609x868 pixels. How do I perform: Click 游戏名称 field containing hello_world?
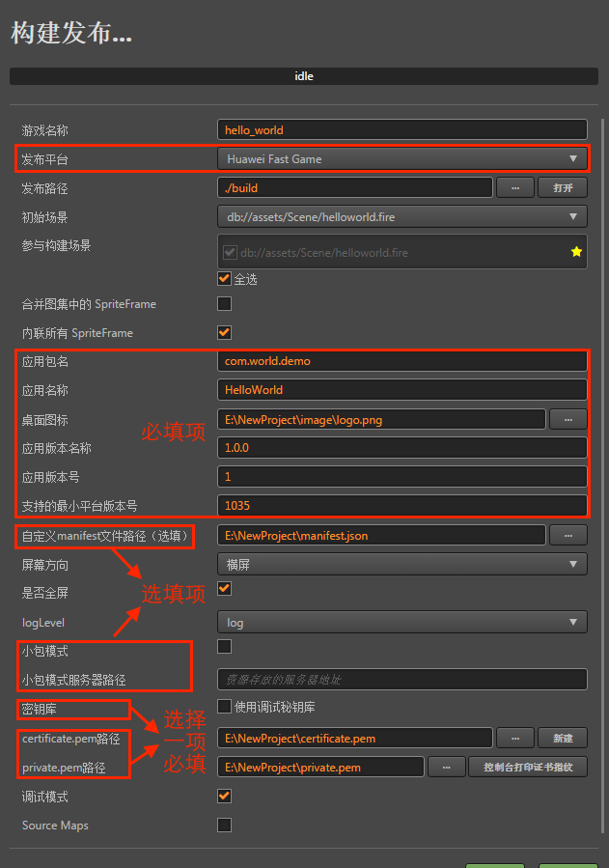(402, 129)
